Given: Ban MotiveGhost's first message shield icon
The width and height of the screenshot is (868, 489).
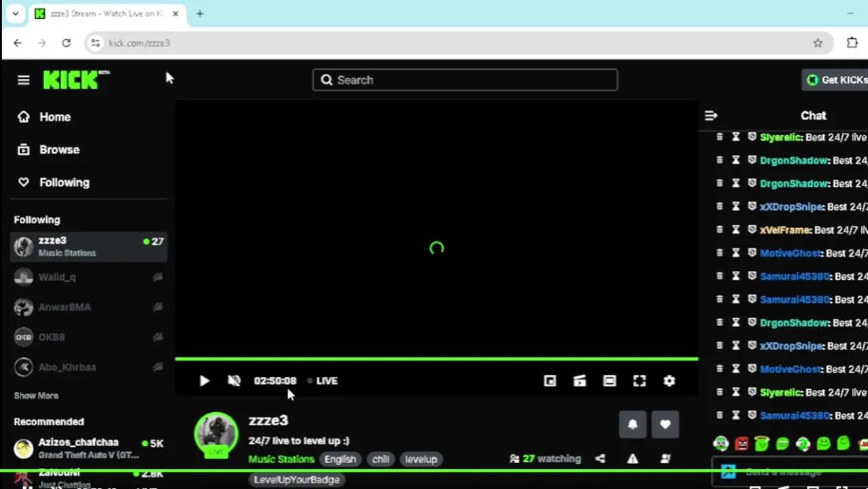Looking at the screenshot, I should 752,253.
